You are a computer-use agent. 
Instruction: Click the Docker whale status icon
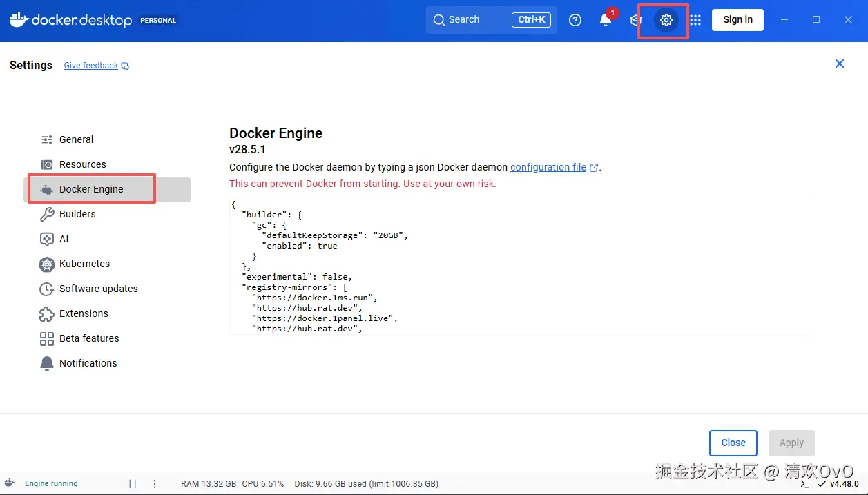pos(10,483)
